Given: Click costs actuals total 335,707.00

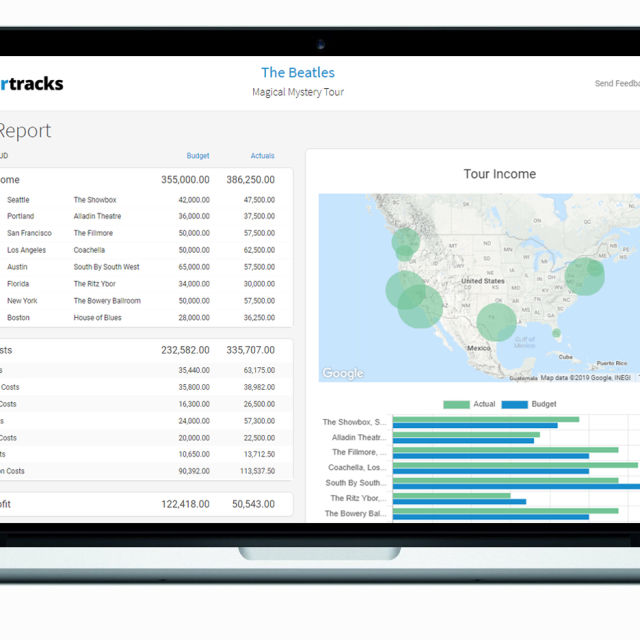Looking at the screenshot, I should click(x=251, y=350).
